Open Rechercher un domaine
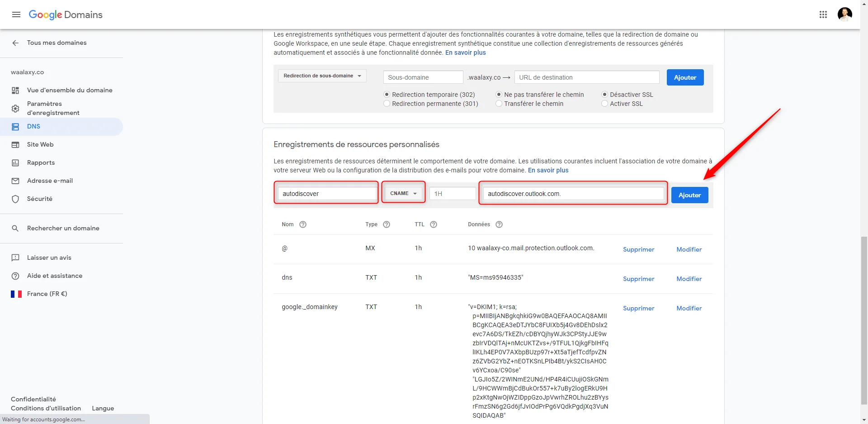The width and height of the screenshot is (868, 424). pyautogui.click(x=63, y=229)
